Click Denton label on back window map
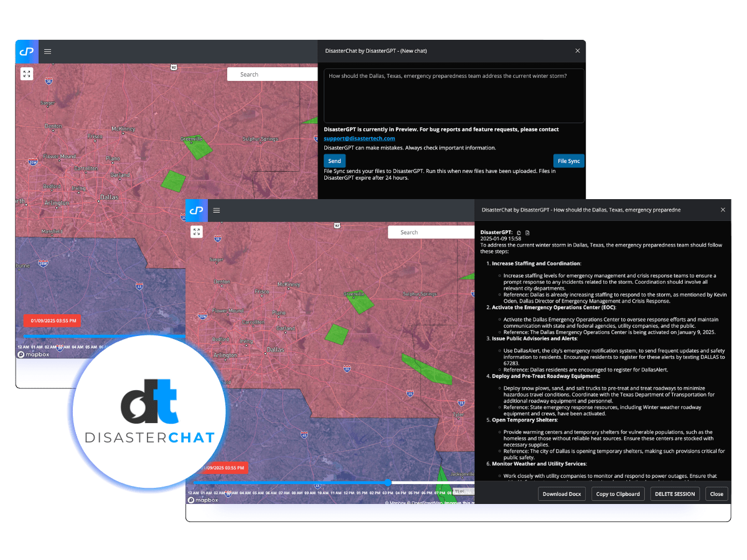747x560 pixels. point(54,126)
